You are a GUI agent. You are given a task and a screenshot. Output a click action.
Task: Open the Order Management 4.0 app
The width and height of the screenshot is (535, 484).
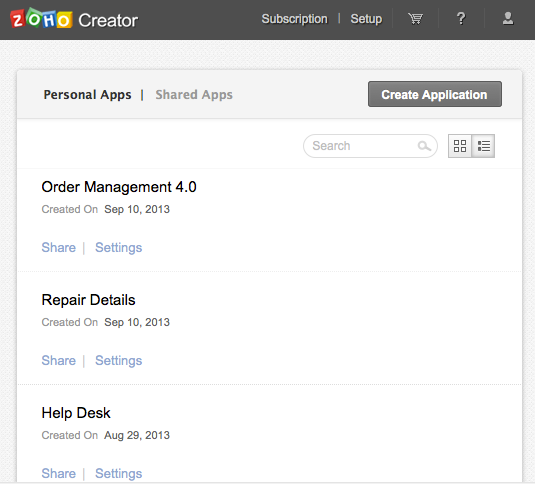tap(119, 187)
